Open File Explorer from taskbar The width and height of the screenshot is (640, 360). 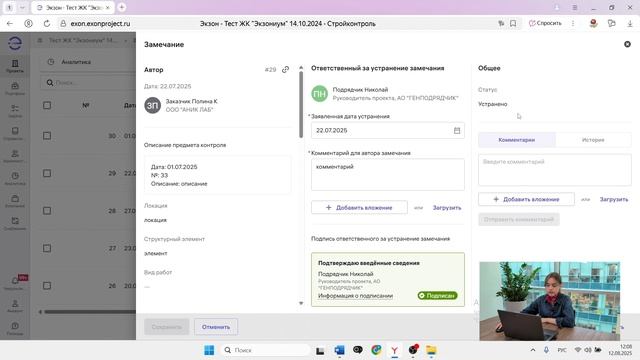pyautogui.click(x=431, y=350)
